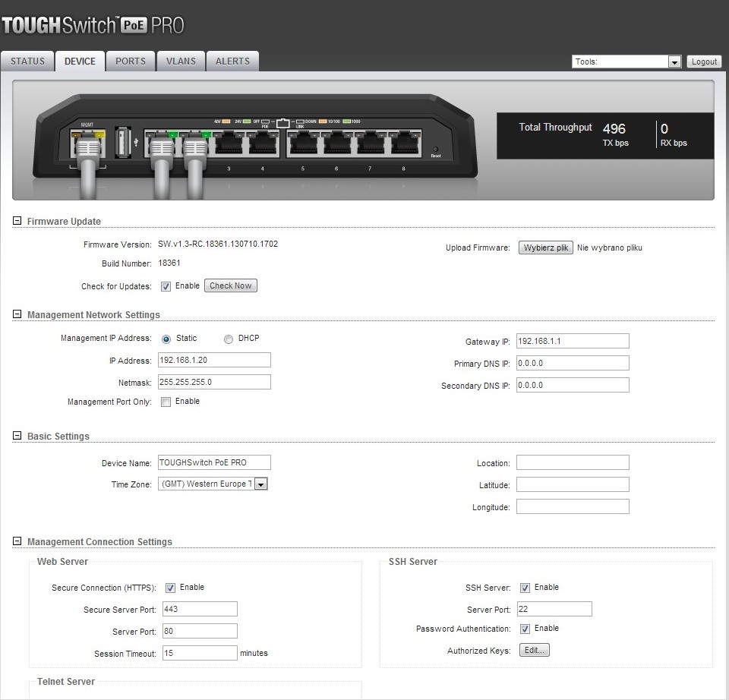Click port 5 on the switch image

303,144
